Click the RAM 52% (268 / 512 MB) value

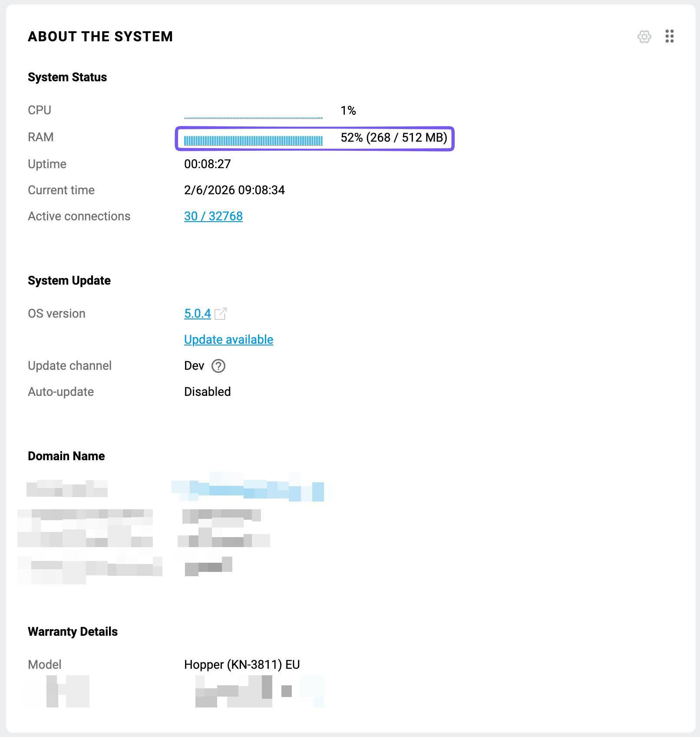pyautogui.click(x=393, y=138)
